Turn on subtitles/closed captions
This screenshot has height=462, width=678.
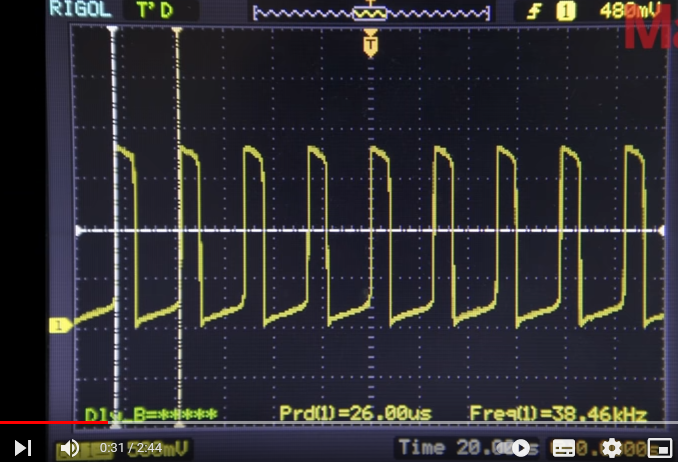pyautogui.click(x=564, y=447)
